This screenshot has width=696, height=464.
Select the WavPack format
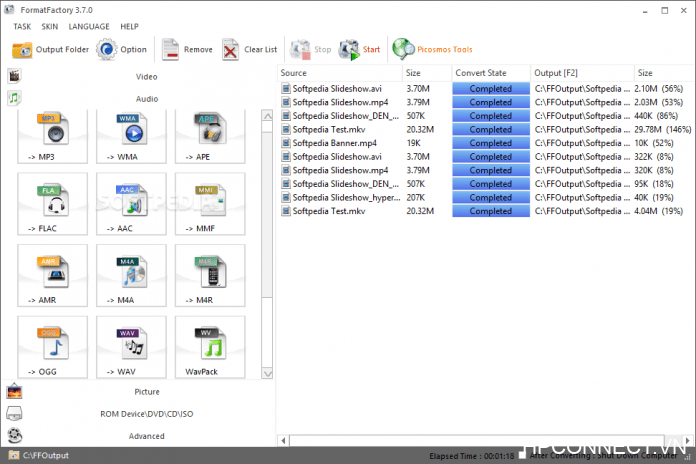(210, 347)
